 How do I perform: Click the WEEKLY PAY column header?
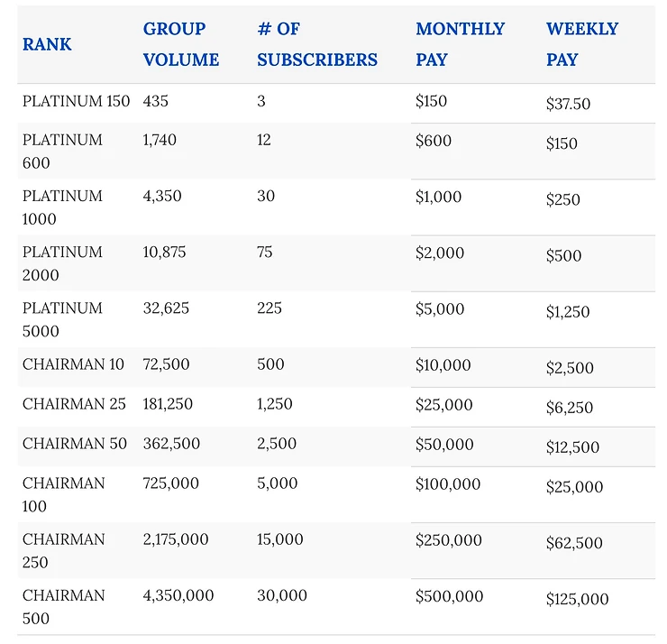tap(582, 44)
